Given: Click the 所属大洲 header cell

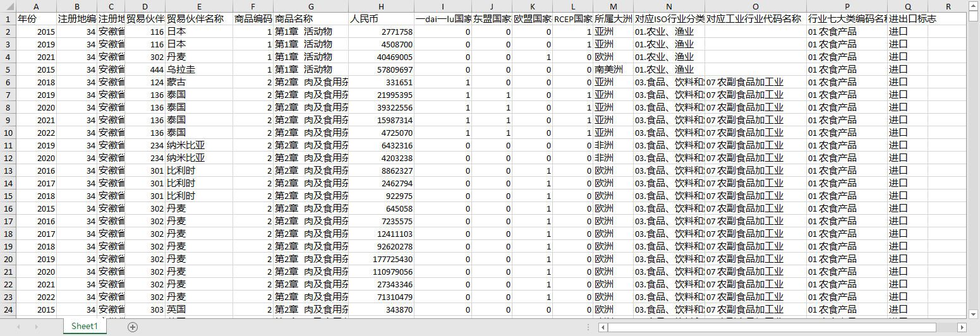Looking at the screenshot, I should click(613, 19).
